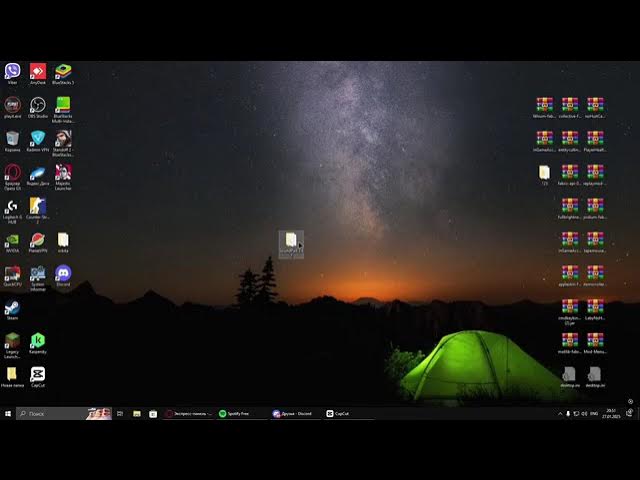Image resolution: width=640 pixels, height=480 pixels.
Task: Select the playit.exe desktop icon
Action: point(12,107)
